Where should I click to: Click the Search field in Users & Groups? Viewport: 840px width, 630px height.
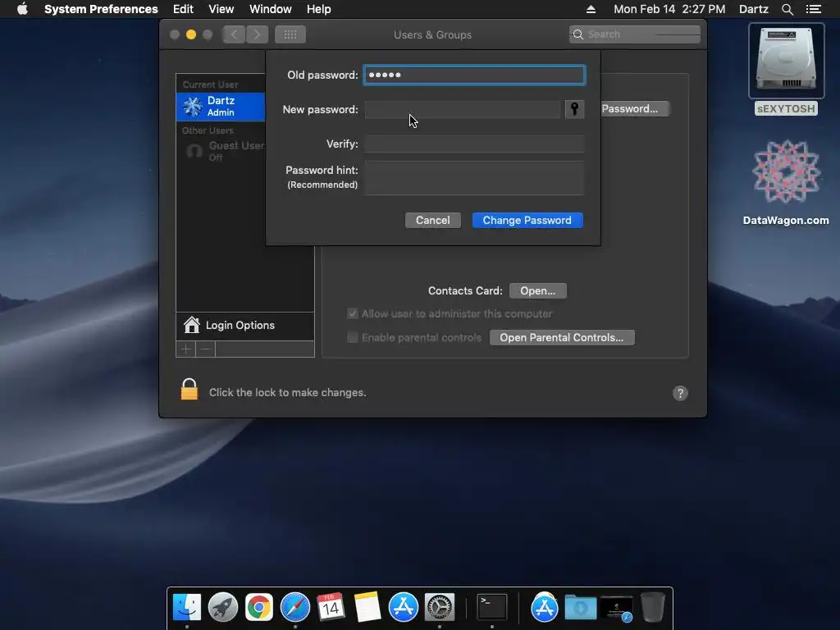(x=635, y=34)
